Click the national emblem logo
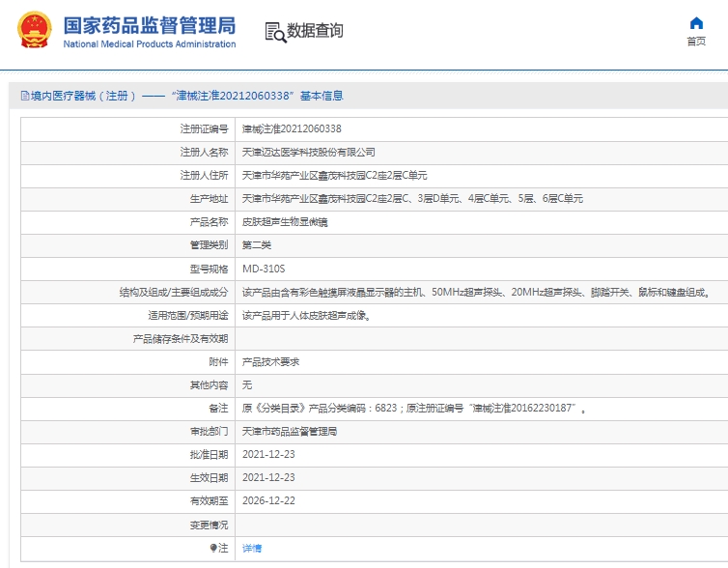Viewport: 728px width, 568px height. pos(34,30)
